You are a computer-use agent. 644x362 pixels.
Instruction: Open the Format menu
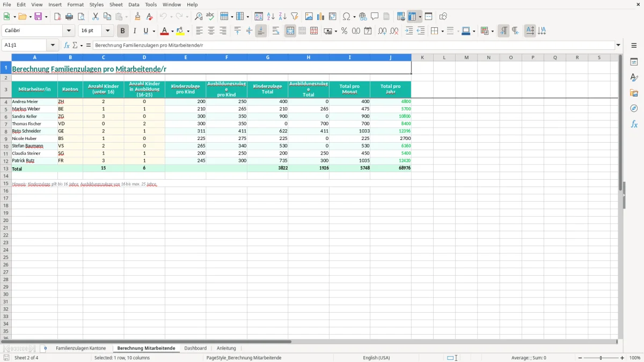[x=76, y=4]
